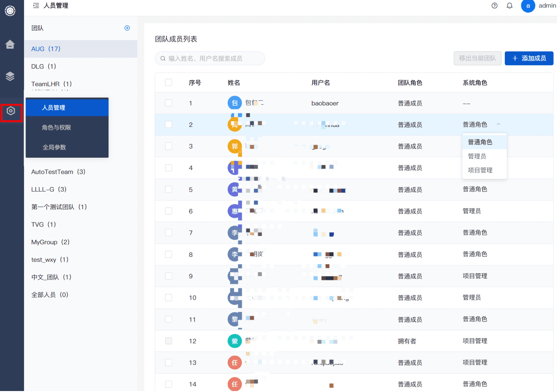
Task: Open the admin username menu
Action: [547, 6]
